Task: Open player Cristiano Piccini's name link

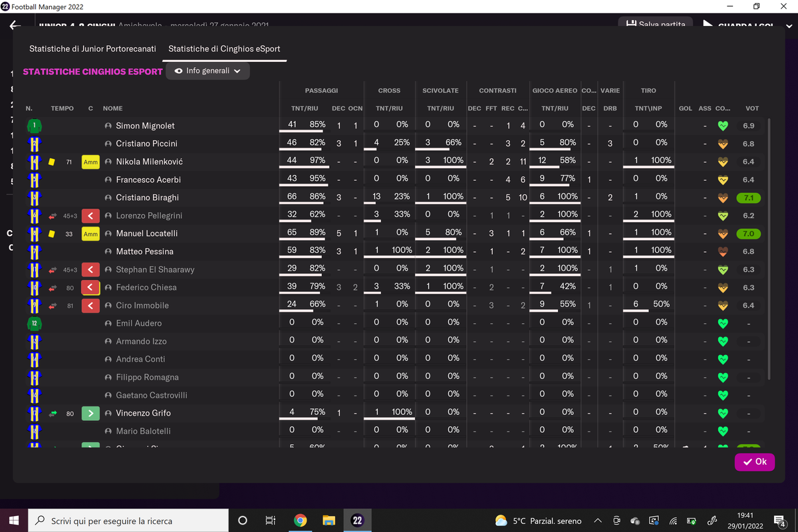Action: (147, 144)
